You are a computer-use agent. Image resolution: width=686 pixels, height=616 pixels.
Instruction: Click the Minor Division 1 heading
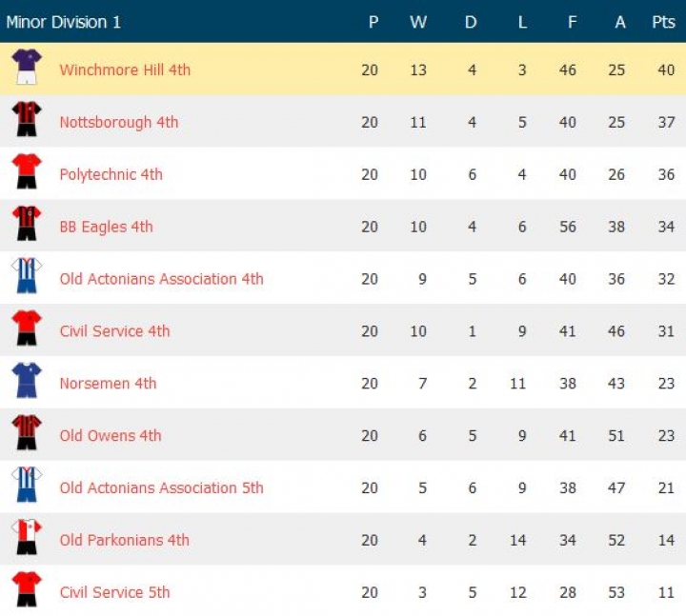pyautogui.click(x=64, y=22)
